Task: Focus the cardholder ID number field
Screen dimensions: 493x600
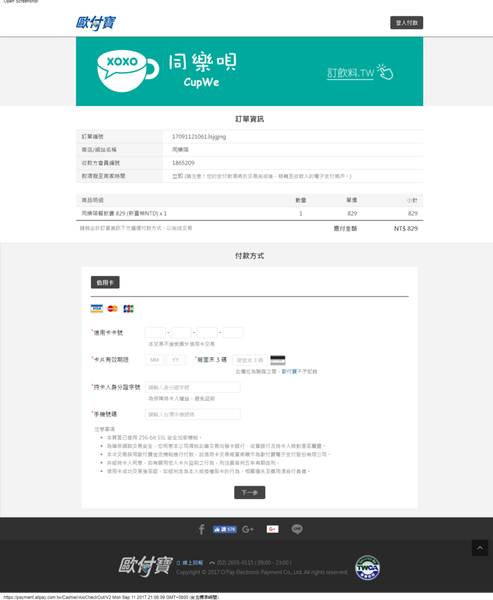Action: click(193, 387)
